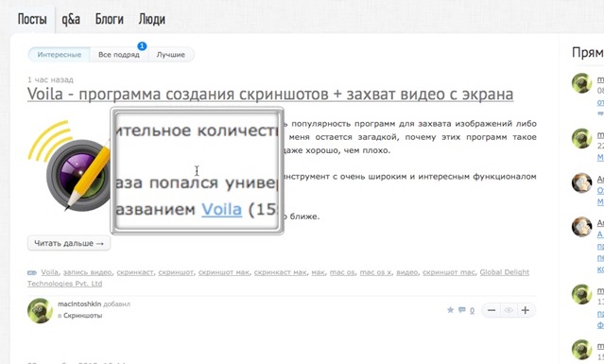The image size is (604, 364).
Task: Select the Интересные filter
Action: pyautogui.click(x=60, y=55)
